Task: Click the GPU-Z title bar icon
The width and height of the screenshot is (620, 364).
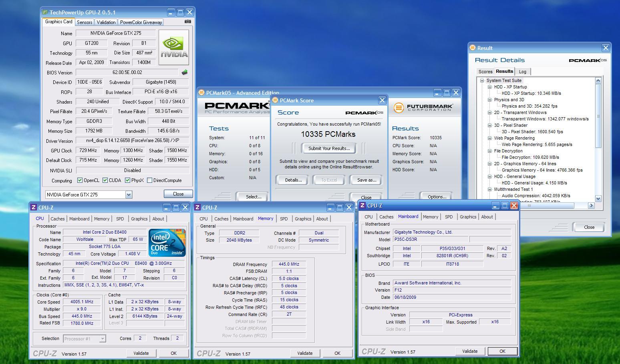Action: (45, 12)
